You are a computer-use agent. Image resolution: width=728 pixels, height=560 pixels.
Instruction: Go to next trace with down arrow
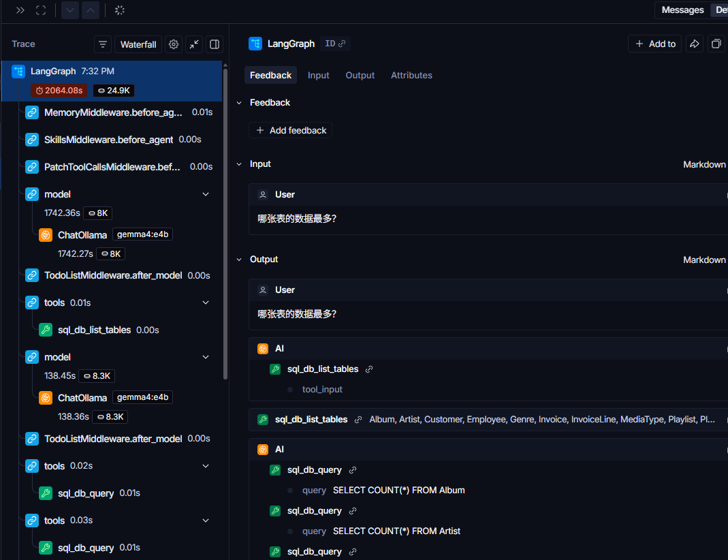tap(70, 10)
